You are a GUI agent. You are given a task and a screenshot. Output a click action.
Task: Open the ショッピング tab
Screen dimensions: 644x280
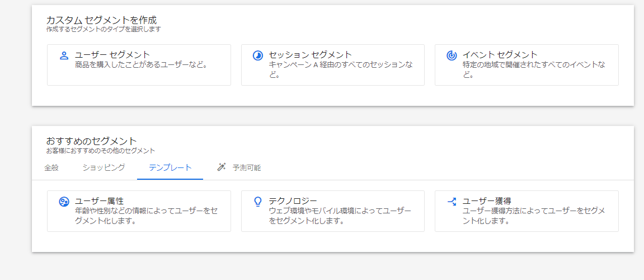click(104, 168)
